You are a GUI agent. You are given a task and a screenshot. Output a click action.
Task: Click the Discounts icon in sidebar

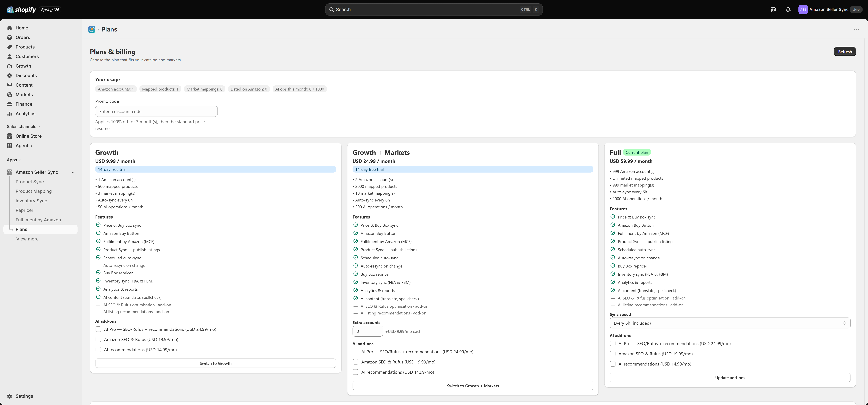click(9, 76)
